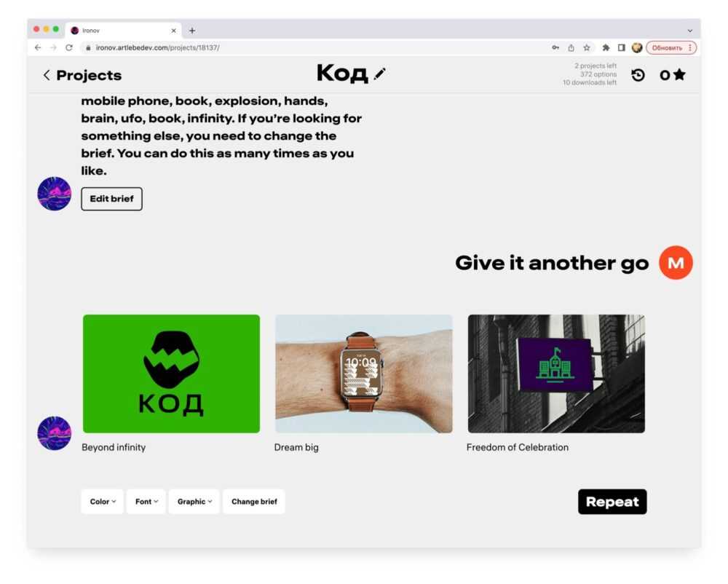Go back to Projects
The image size is (728, 584).
tap(82, 75)
